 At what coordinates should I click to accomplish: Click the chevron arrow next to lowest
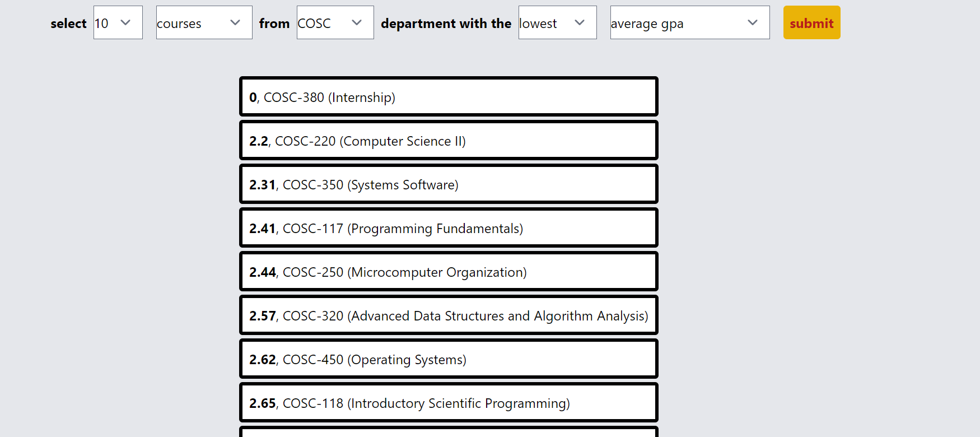[x=580, y=22]
